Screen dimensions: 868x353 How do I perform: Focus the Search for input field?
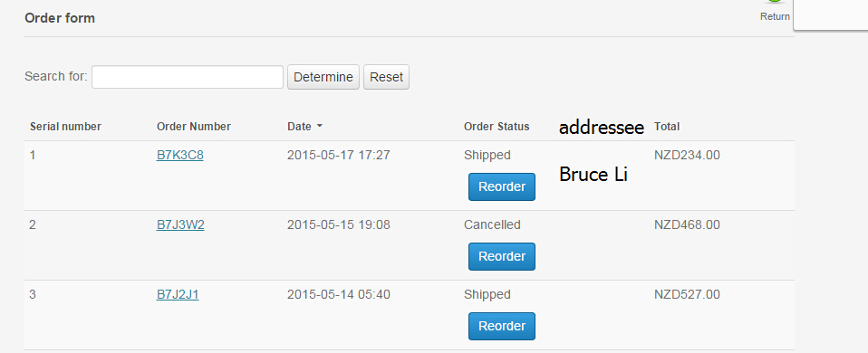pyautogui.click(x=188, y=77)
